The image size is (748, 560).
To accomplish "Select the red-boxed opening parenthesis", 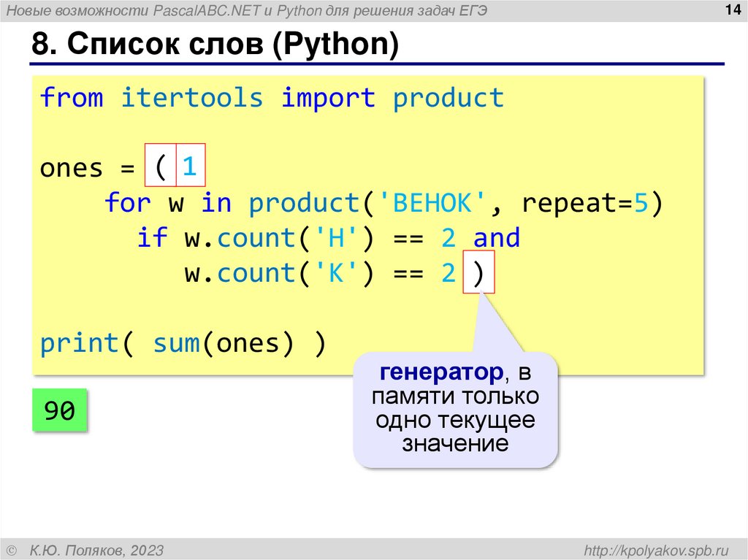I will (161, 166).
